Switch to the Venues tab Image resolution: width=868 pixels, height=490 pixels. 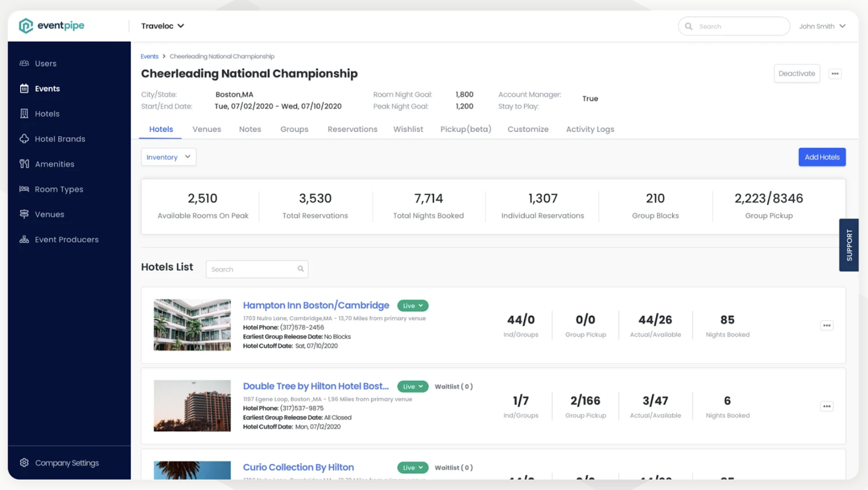[207, 129]
